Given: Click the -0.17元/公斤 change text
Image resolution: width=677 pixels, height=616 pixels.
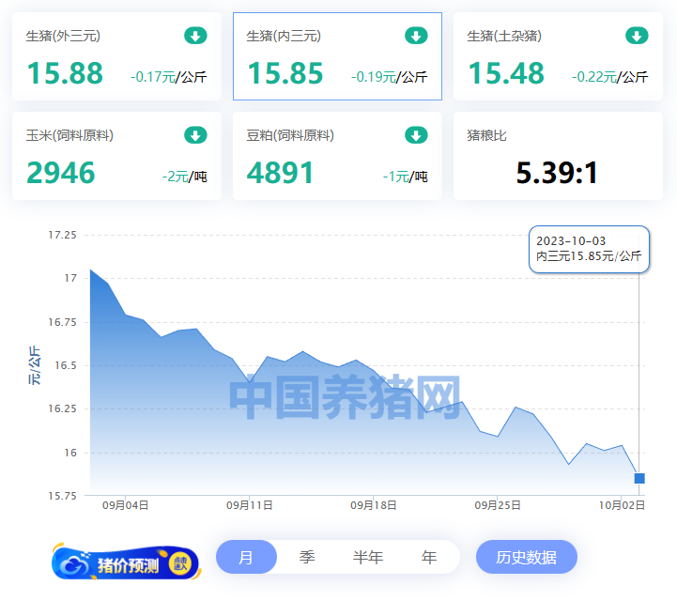Looking at the screenshot, I should [x=169, y=77].
